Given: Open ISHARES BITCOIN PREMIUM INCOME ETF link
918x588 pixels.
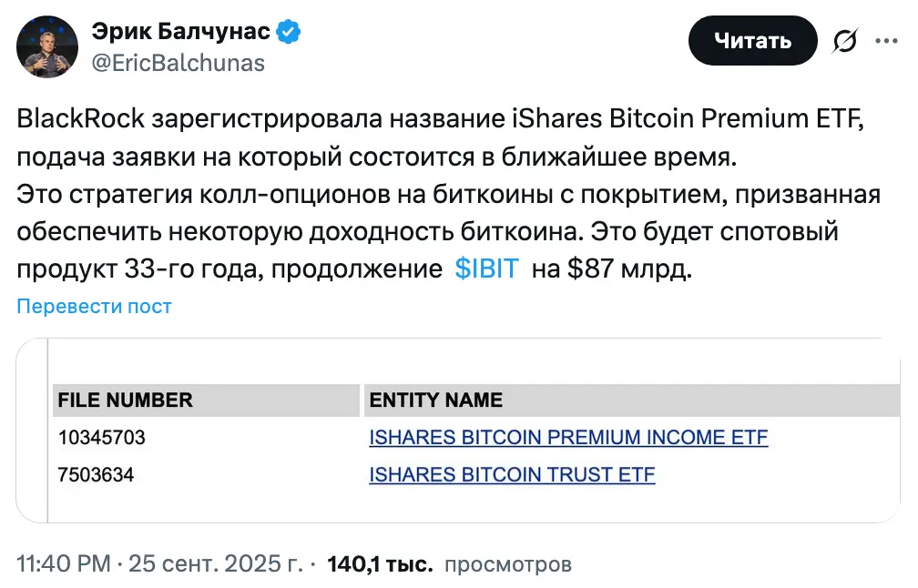Looking at the screenshot, I should [568, 438].
